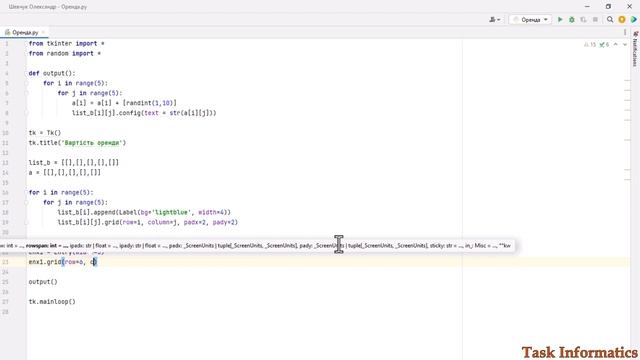640x360 pixels.
Task: Click the warnings count indicator
Action: coord(590,44)
